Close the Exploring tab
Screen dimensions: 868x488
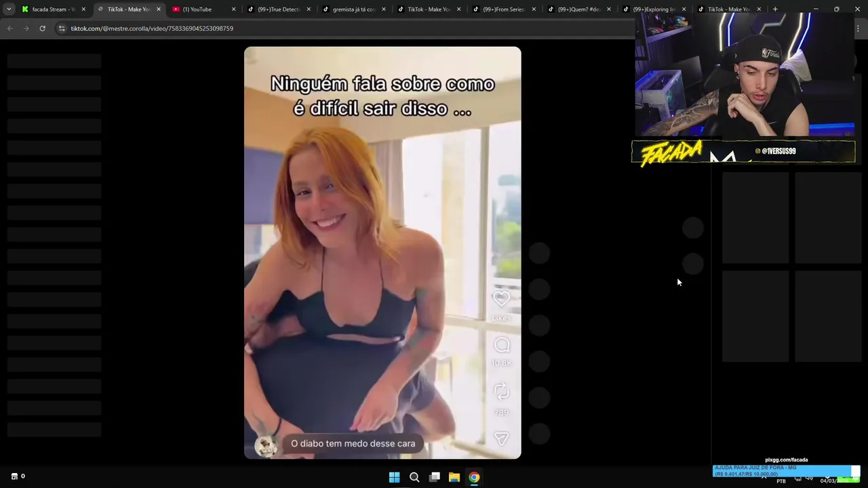[x=684, y=9]
